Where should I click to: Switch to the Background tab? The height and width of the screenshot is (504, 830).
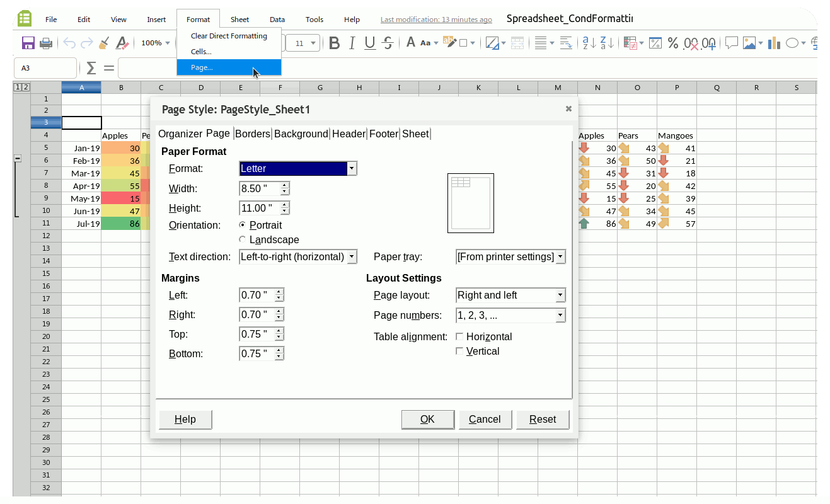click(x=301, y=134)
